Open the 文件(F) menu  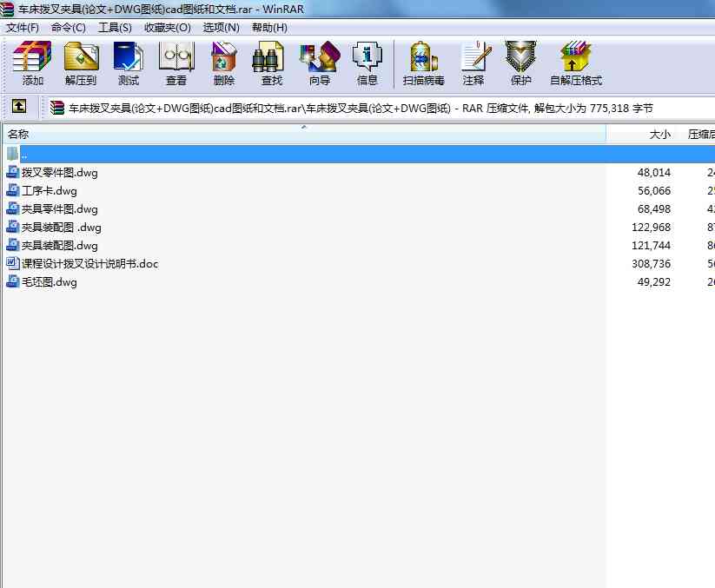(x=23, y=27)
